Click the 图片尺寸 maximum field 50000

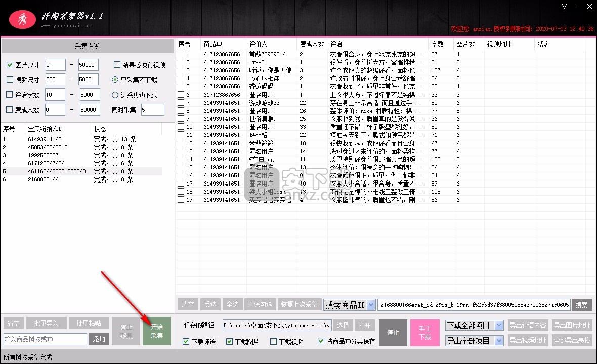(x=89, y=65)
